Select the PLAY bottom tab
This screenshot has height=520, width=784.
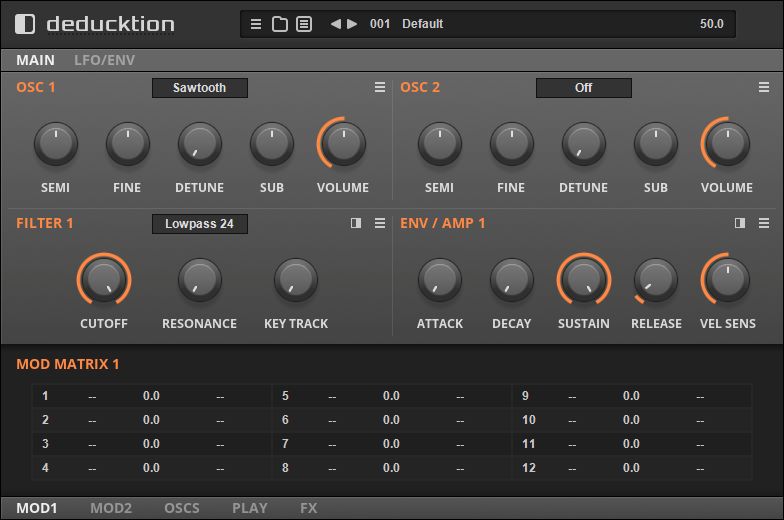250,508
